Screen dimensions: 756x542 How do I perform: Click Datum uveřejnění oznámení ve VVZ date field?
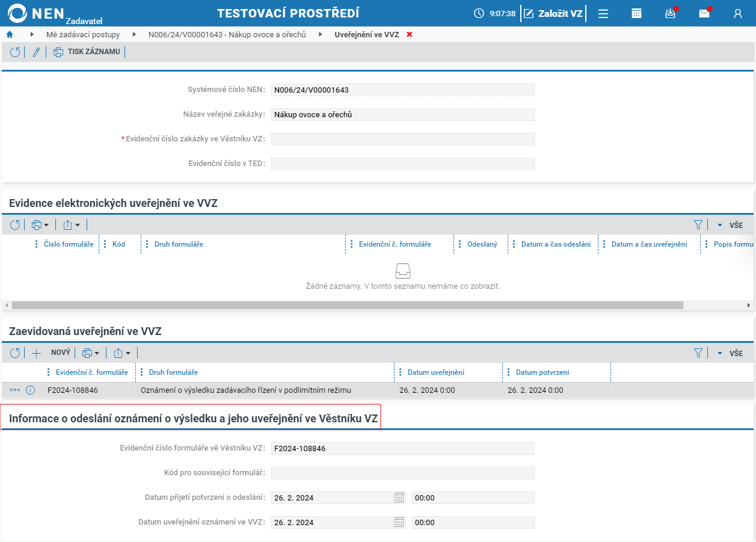point(332,522)
